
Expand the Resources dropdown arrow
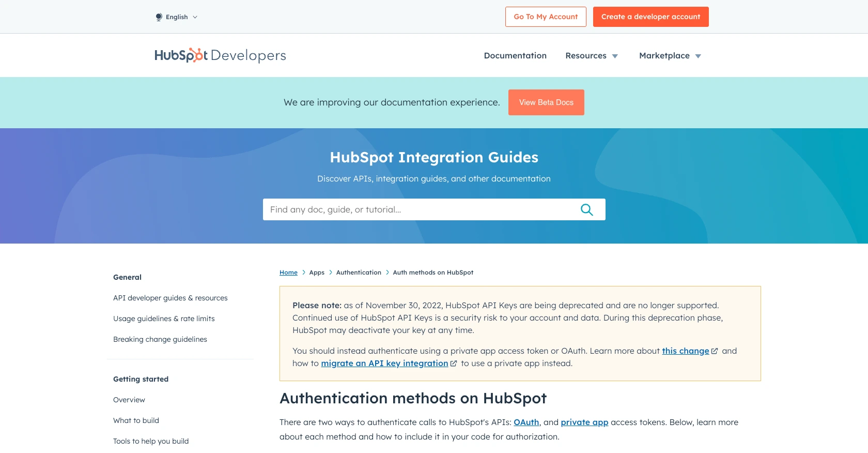(x=615, y=56)
